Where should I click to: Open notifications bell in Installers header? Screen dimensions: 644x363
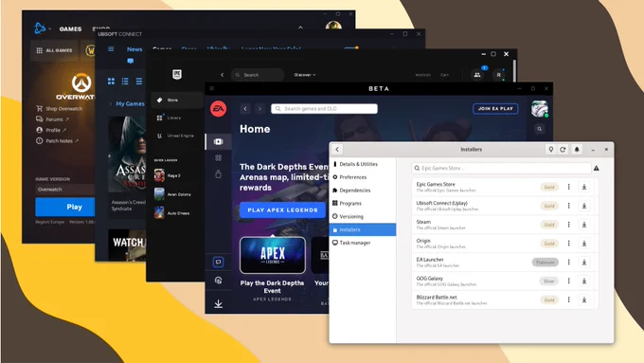coord(577,150)
